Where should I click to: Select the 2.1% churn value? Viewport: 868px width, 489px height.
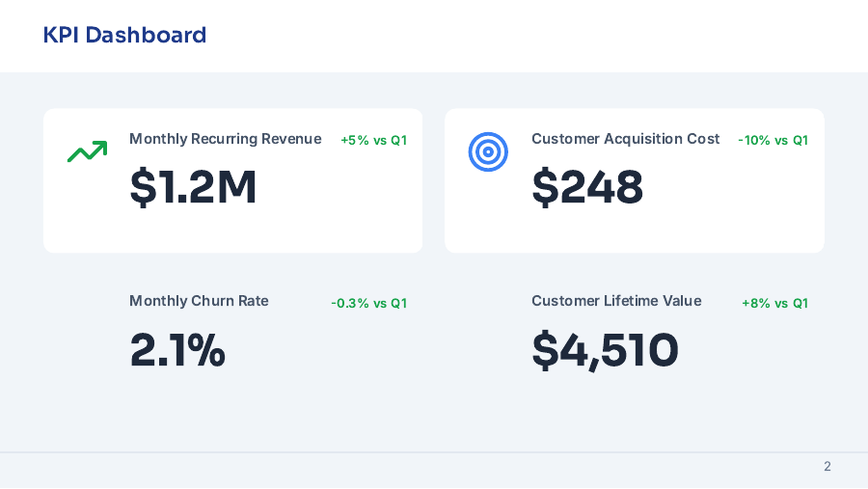[177, 349]
